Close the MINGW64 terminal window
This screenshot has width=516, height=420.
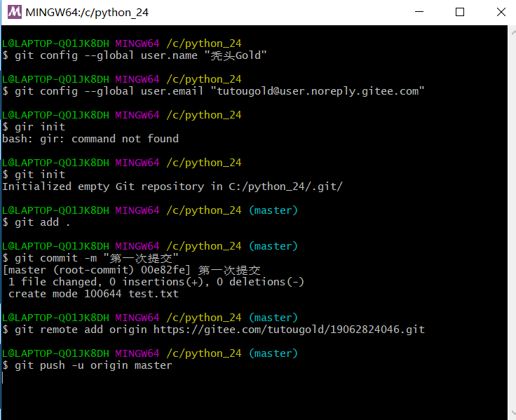[501, 12]
